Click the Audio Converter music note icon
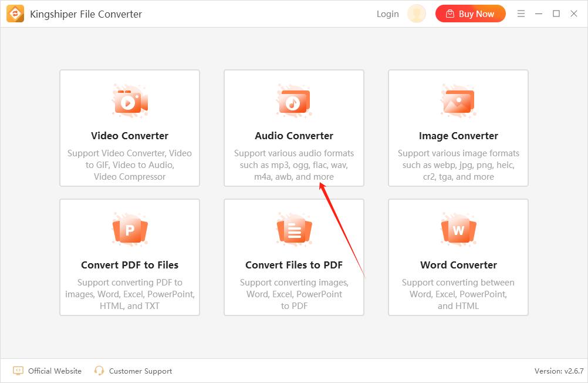 tap(293, 102)
